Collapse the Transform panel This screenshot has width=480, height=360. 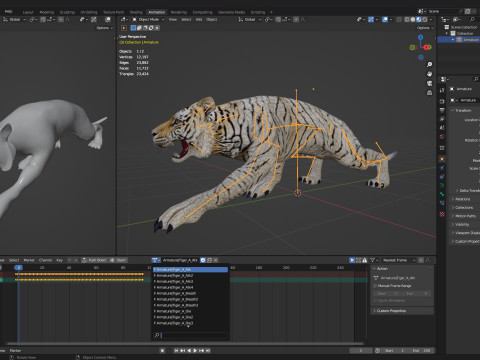click(x=463, y=110)
